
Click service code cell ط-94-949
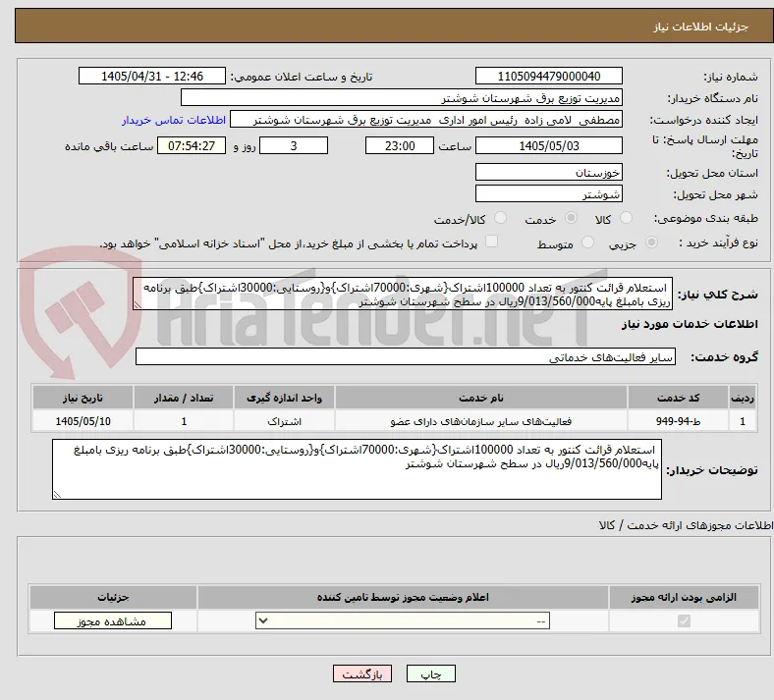coord(679,421)
